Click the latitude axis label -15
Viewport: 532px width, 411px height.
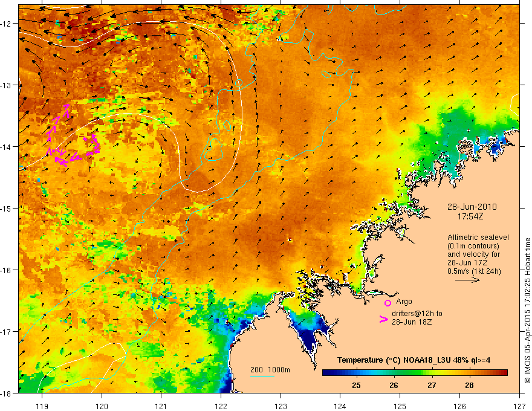[x=6, y=208]
